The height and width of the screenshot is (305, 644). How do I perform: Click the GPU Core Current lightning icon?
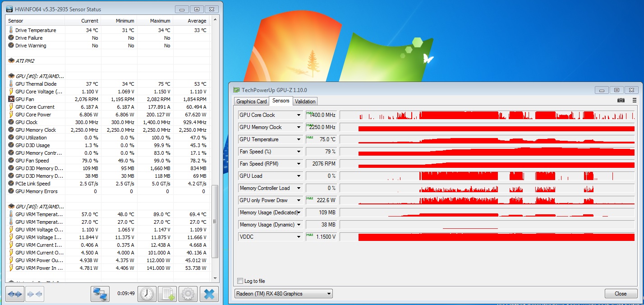(11, 107)
